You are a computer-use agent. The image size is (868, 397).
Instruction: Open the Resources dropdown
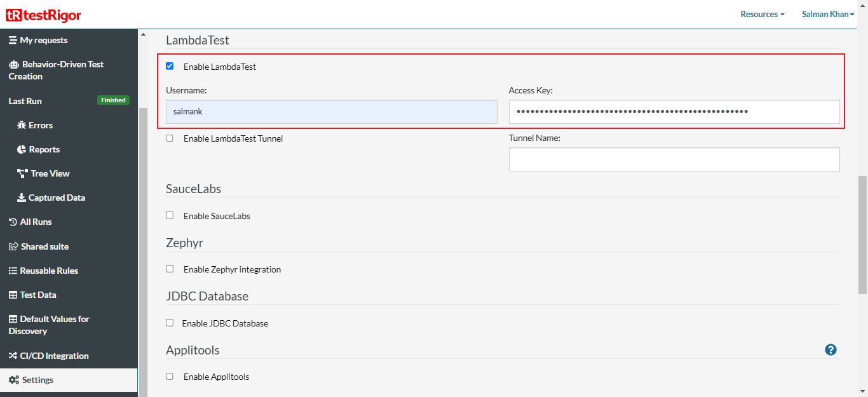click(x=761, y=13)
